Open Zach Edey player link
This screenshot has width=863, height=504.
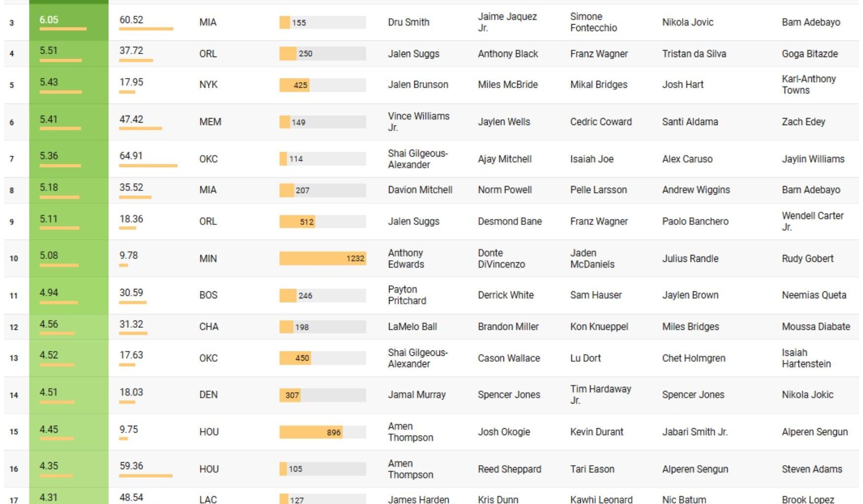tap(803, 122)
